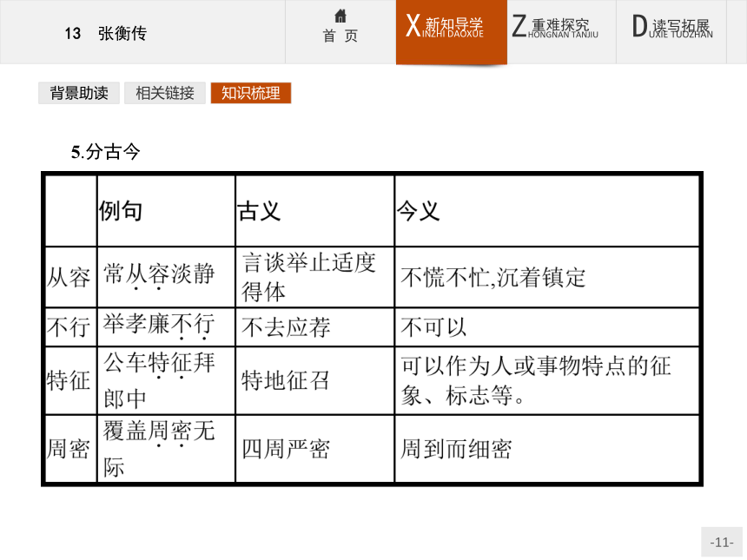Click the 例句 column header

(121, 211)
